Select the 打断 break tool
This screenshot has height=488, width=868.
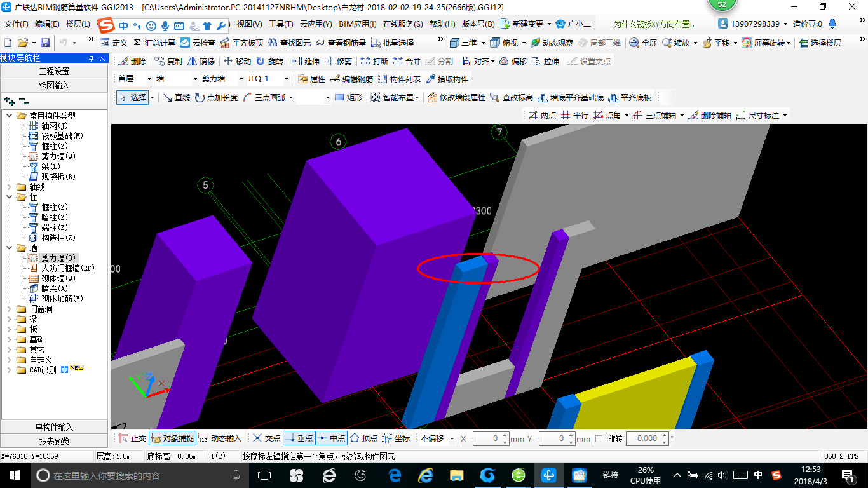(x=374, y=62)
